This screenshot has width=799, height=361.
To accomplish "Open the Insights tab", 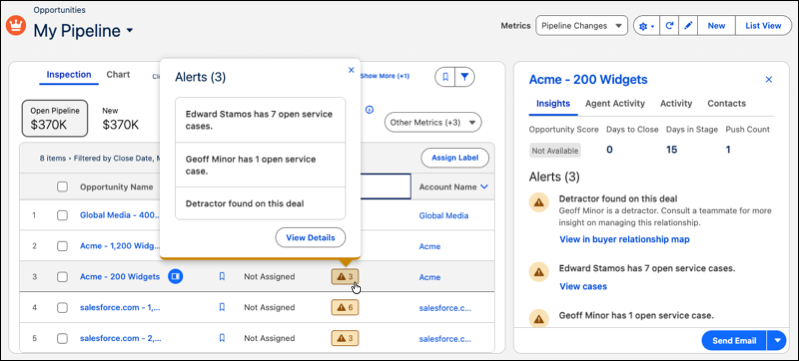I will [553, 104].
